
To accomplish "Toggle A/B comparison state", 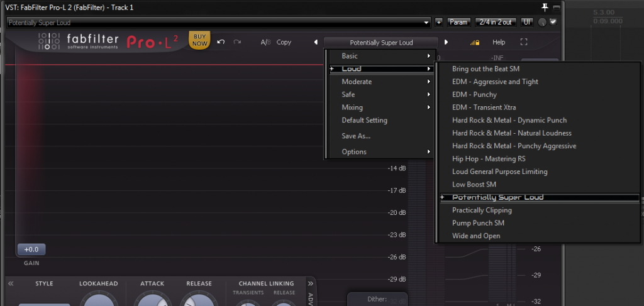I will tap(266, 42).
